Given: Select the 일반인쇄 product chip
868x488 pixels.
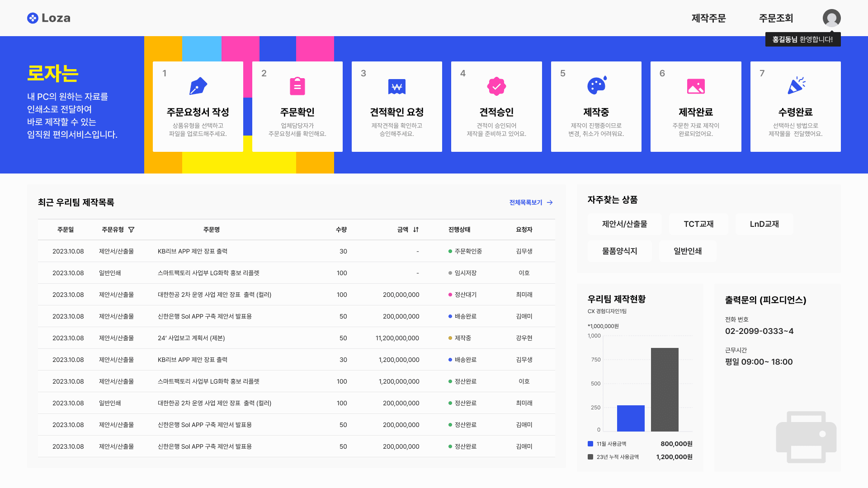Looking at the screenshot, I should 688,251.
